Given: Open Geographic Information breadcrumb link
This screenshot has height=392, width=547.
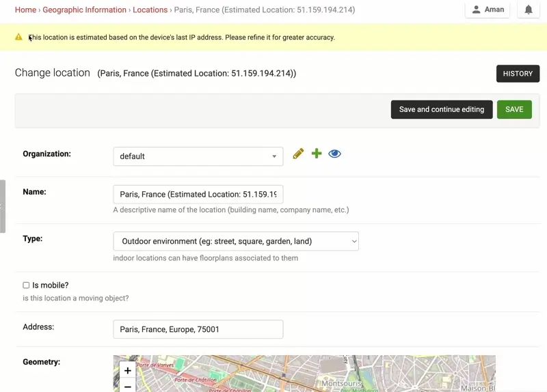Looking at the screenshot, I should click(x=84, y=10).
